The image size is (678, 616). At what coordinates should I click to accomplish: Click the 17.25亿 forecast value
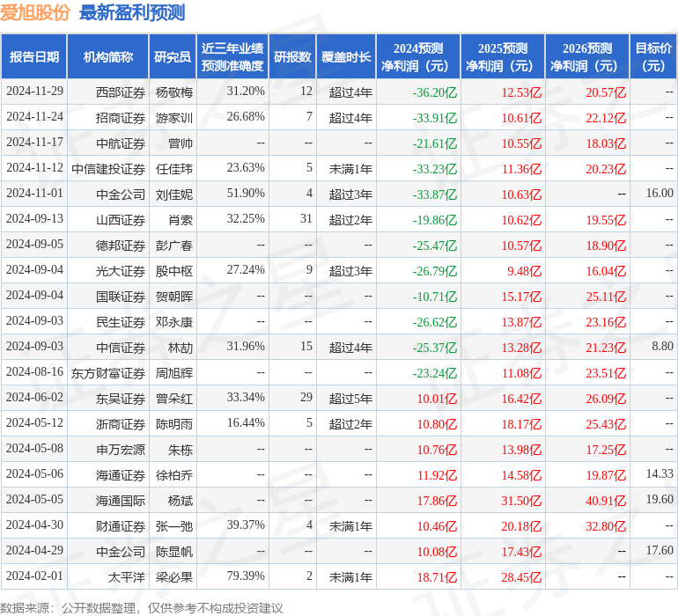coord(606,449)
